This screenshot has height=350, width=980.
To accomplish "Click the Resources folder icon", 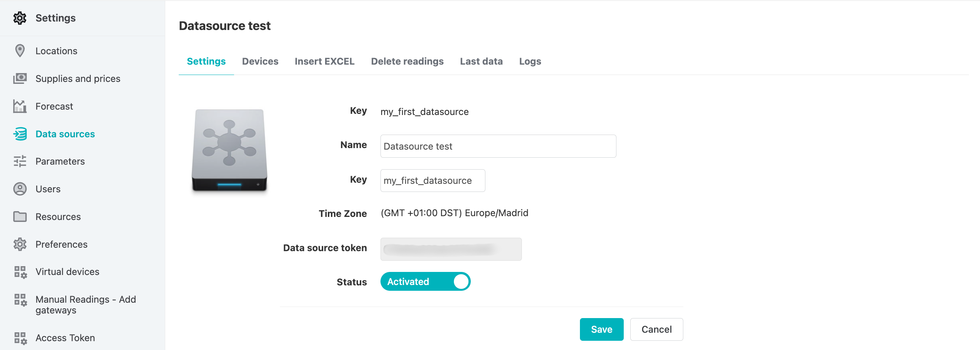I will click(x=20, y=217).
